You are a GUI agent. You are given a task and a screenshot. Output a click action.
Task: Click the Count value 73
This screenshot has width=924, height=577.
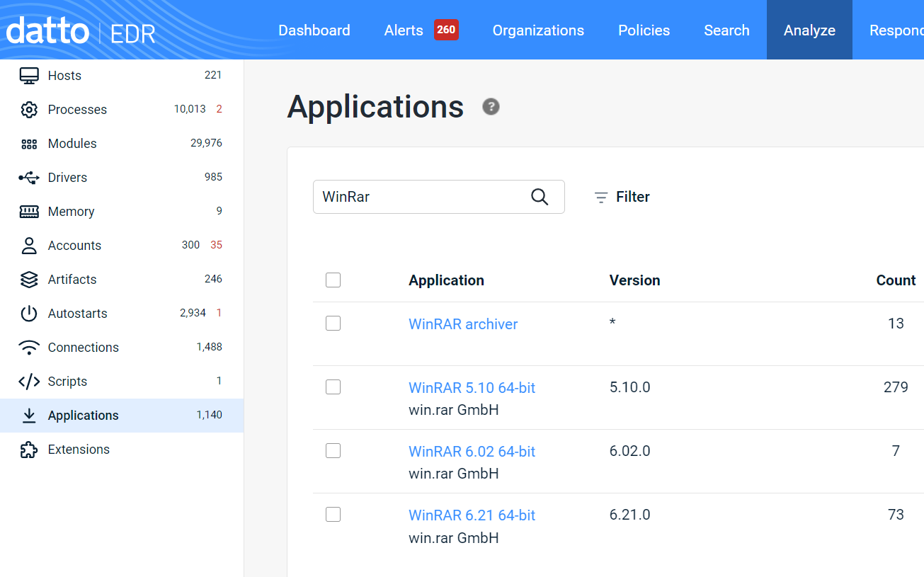(x=896, y=515)
